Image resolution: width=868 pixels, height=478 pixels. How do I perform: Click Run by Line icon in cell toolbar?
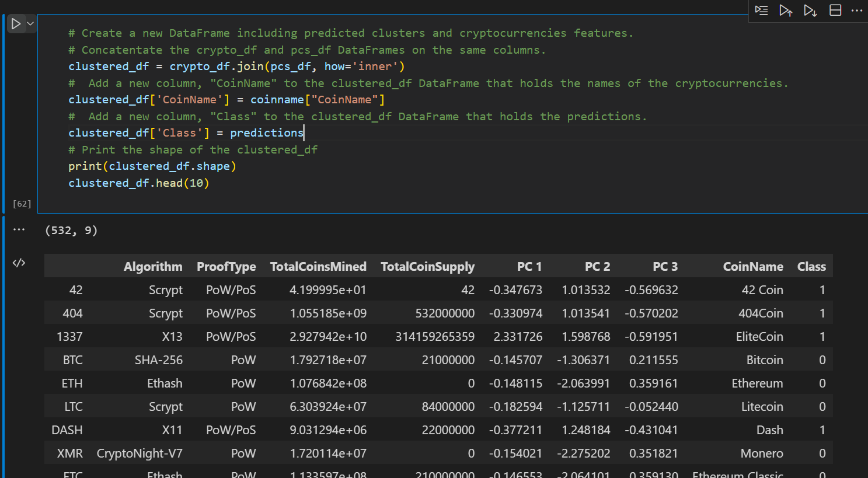click(x=761, y=11)
